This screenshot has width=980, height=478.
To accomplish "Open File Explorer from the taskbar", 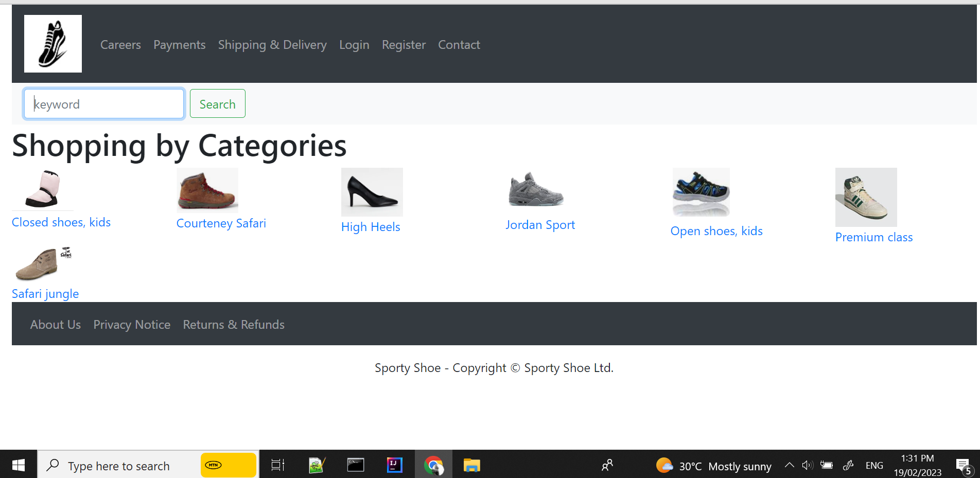I will tap(471, 465).
